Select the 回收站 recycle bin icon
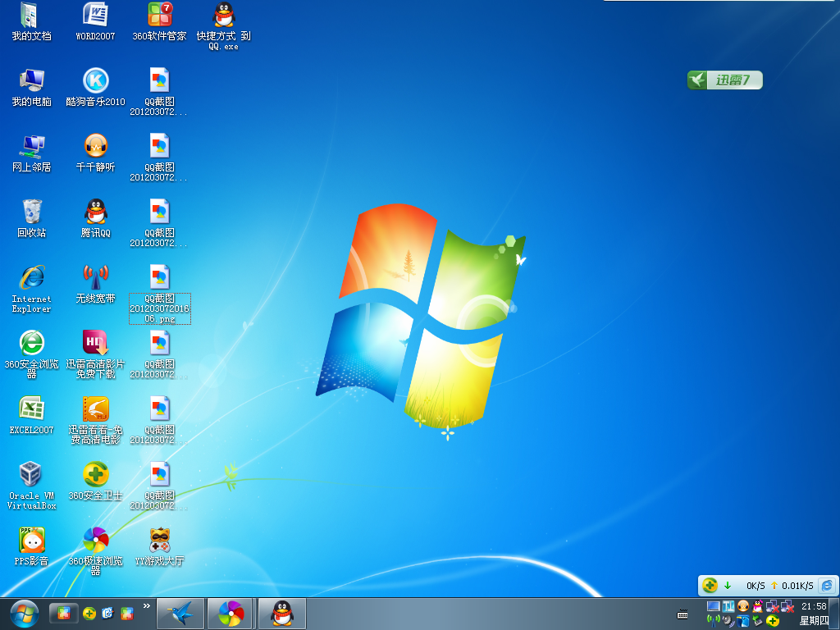 tap(32, 218)
